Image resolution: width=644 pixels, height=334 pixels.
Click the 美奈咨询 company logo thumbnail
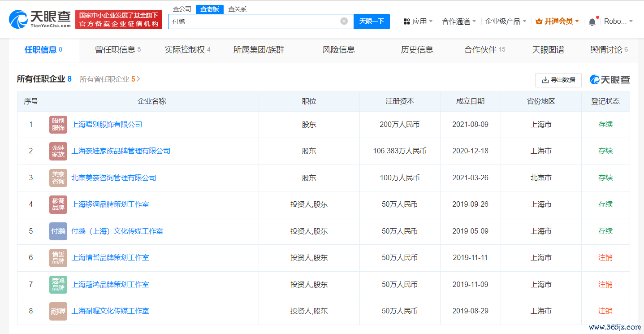(x=58, y=178)
